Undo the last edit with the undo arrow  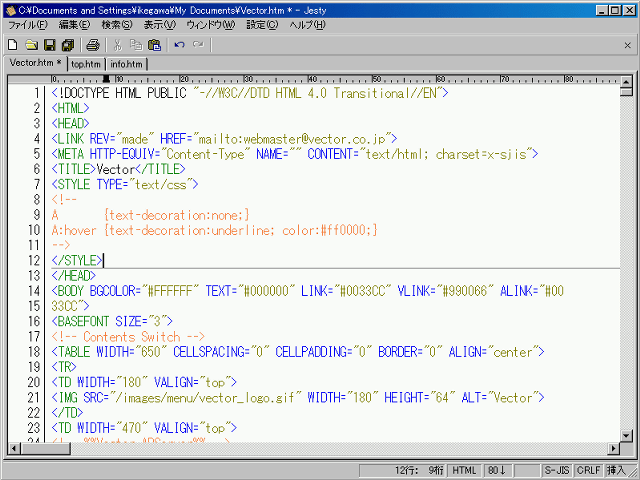pos(179,45)
